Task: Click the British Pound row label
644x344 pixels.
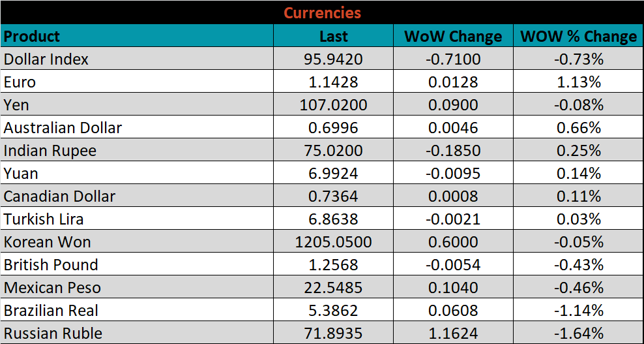Action: click(51, 265)
